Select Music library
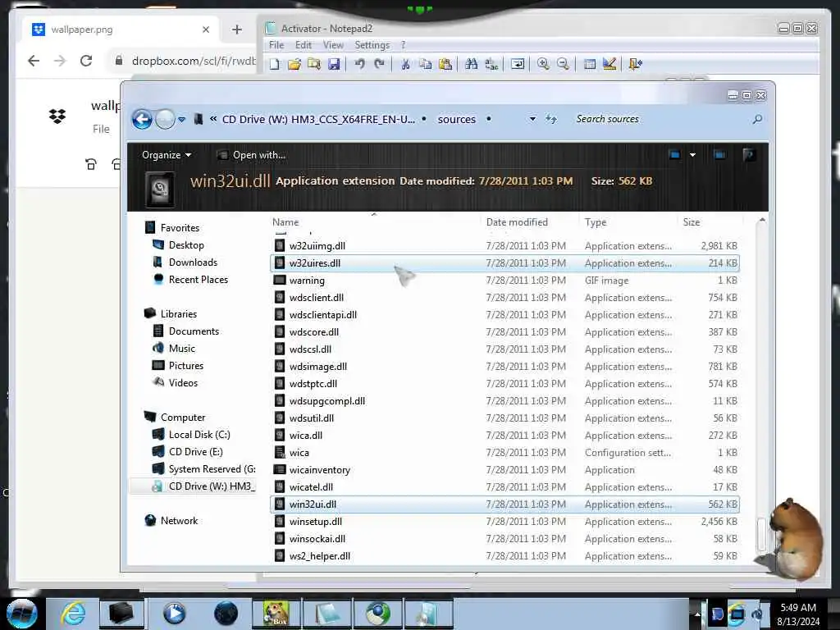Image resolution: width=840 pixels, height=630 pixels. point(181,348)
